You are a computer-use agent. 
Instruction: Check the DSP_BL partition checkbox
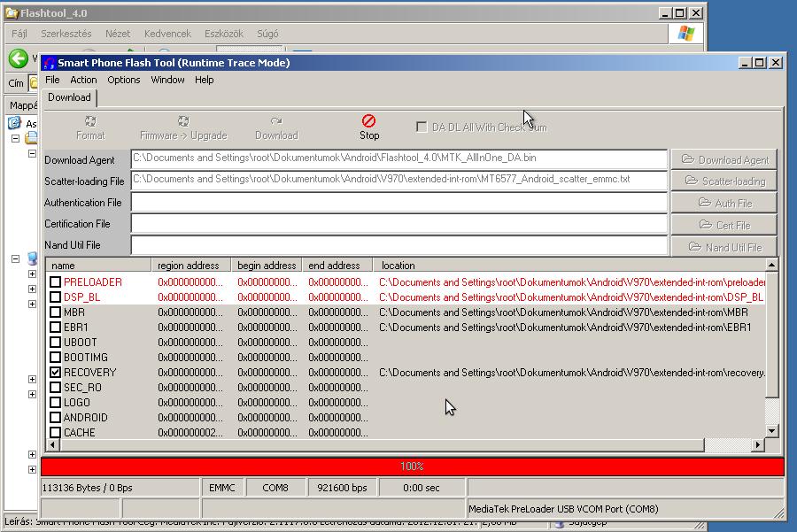[56, 297]
